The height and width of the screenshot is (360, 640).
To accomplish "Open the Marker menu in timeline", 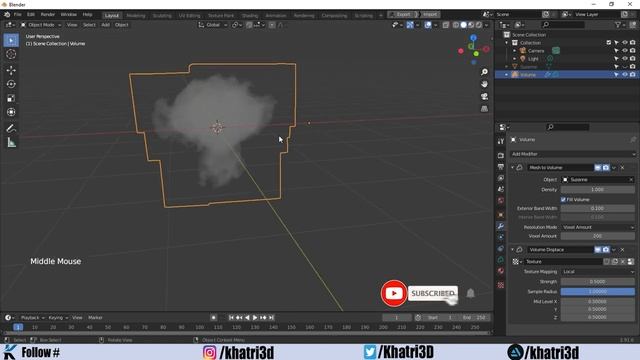I will tap(95, 318).
